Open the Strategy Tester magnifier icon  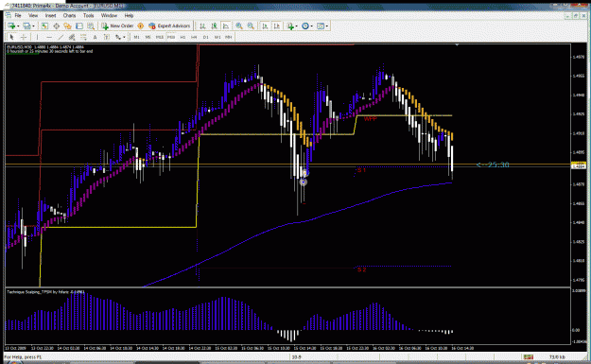point(91,26)
